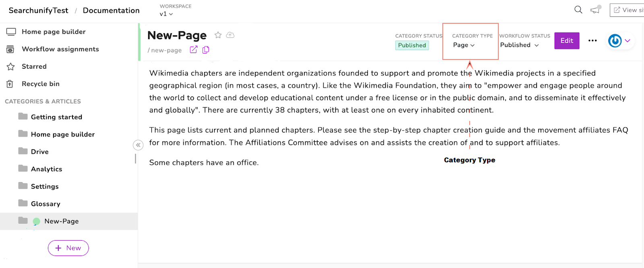The image size is (644, 268).
Task: Click the purple Edit button
Action: click(567, 41)
